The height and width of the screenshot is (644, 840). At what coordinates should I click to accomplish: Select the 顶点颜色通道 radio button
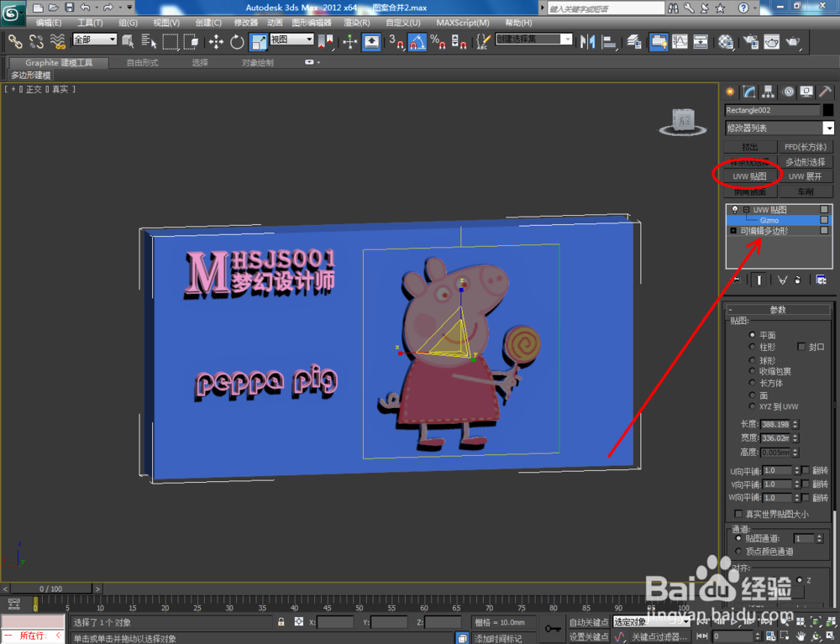[738, 552]
